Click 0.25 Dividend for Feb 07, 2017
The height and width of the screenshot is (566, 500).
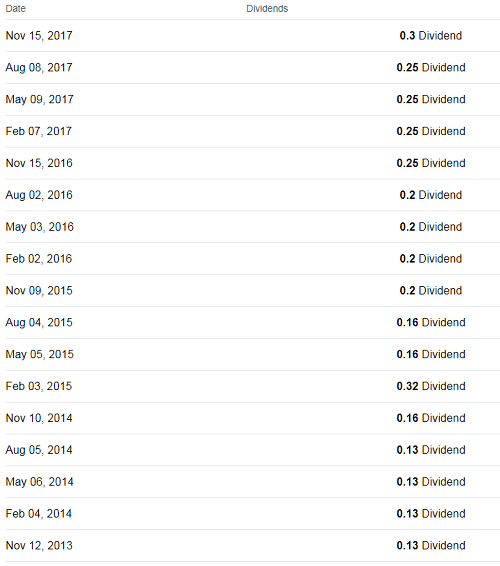click(x=430, y=131)
